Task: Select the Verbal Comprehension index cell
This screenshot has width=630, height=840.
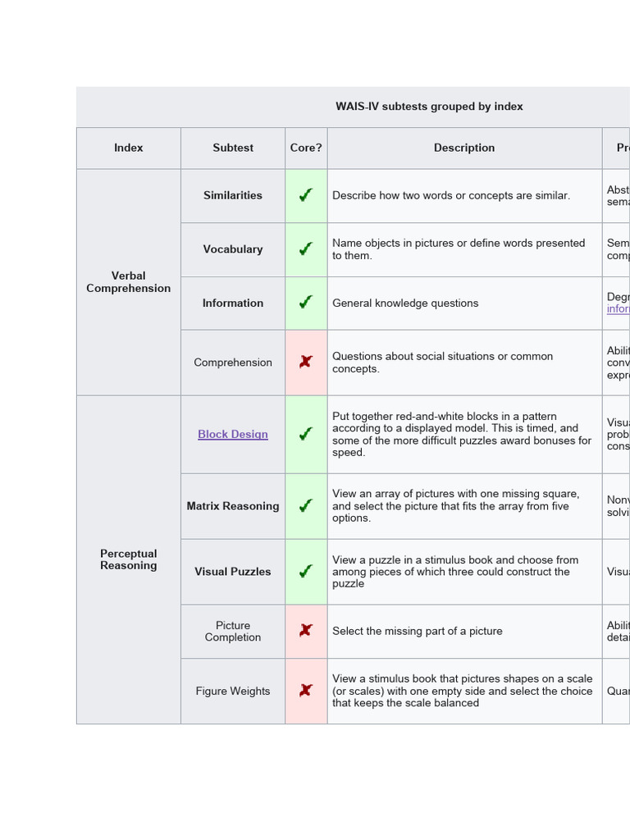Action: click(129, 282)
